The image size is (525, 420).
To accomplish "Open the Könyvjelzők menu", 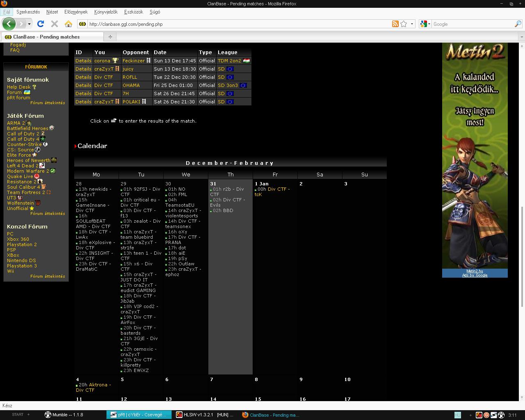I will click(106, 12).
